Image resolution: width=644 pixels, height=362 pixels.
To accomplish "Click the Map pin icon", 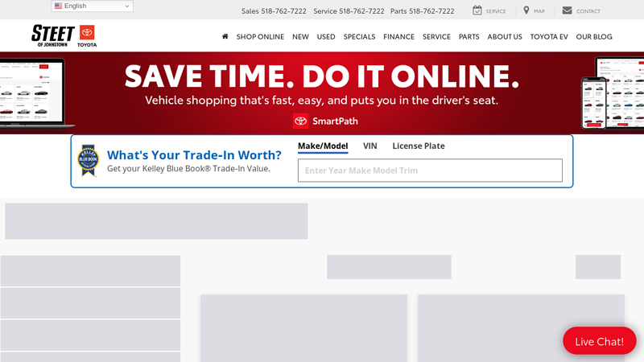I will pos(526,10).
